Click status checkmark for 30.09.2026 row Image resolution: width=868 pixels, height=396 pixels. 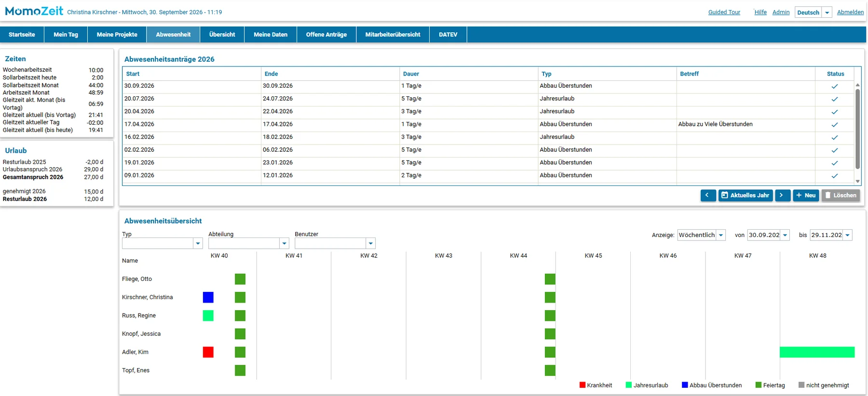[834, 86]
